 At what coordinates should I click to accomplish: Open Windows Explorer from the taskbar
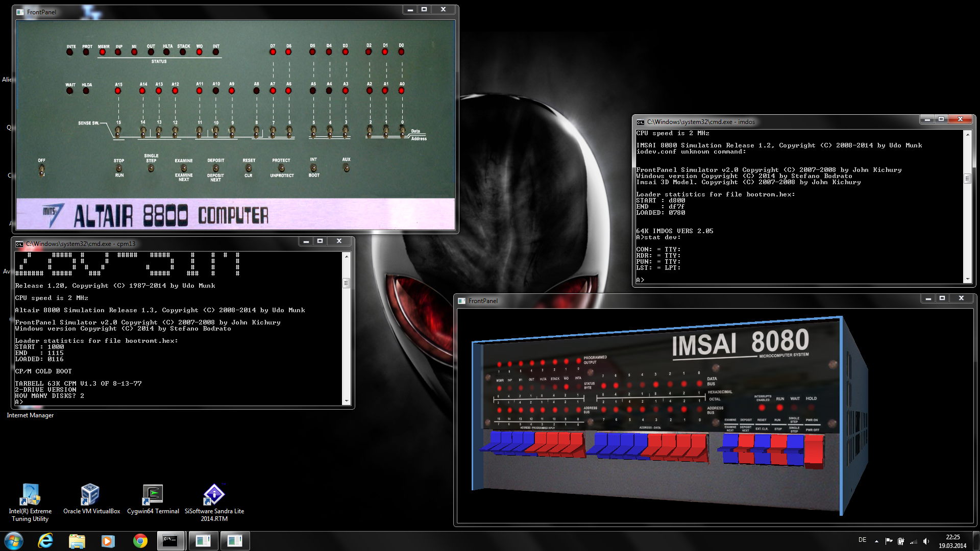(x=77, y=540)
